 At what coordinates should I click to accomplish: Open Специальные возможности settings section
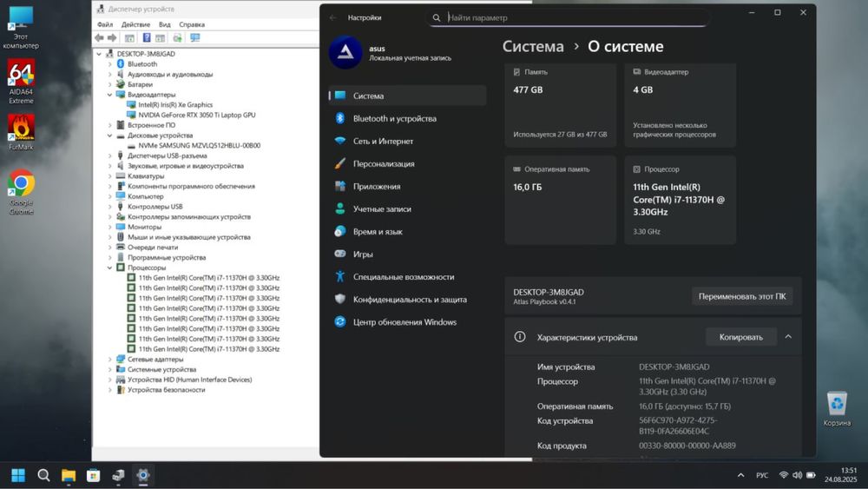[407, 277]
